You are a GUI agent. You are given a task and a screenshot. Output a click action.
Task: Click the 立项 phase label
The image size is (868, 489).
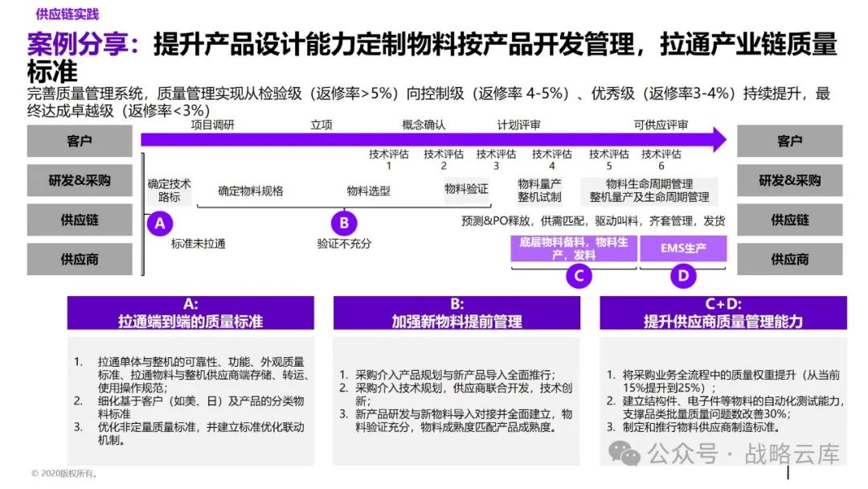tap(321, 125)
